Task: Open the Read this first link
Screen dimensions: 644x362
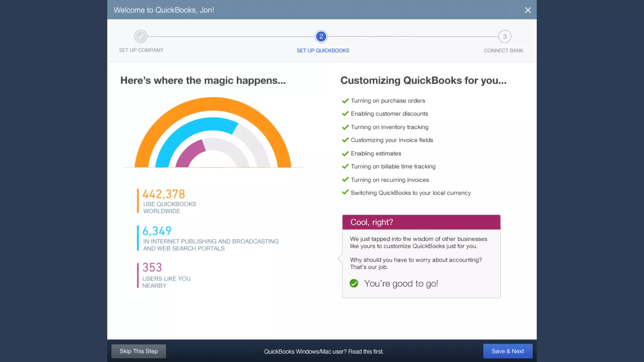Action: [x=366, y=352]
